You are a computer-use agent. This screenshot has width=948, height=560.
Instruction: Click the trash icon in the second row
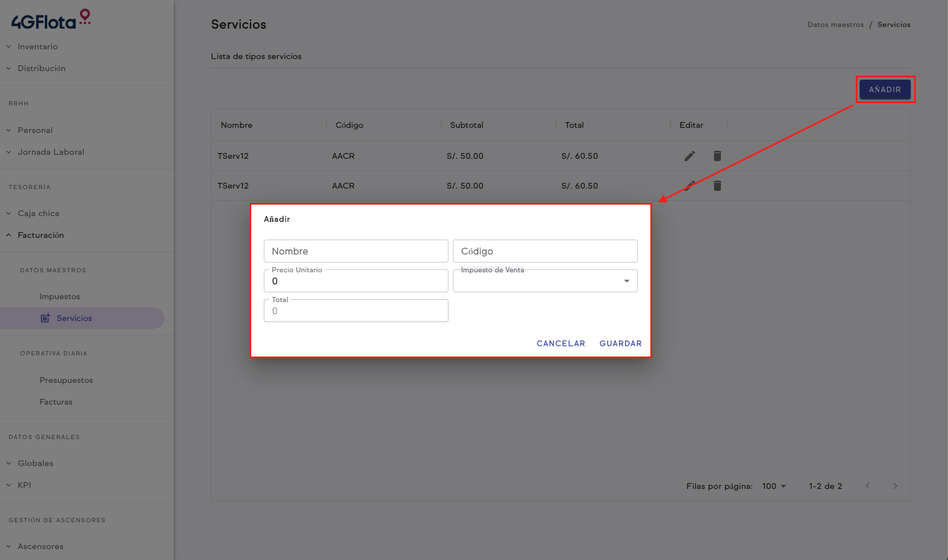pyautogui.click(x=717, y=186)
